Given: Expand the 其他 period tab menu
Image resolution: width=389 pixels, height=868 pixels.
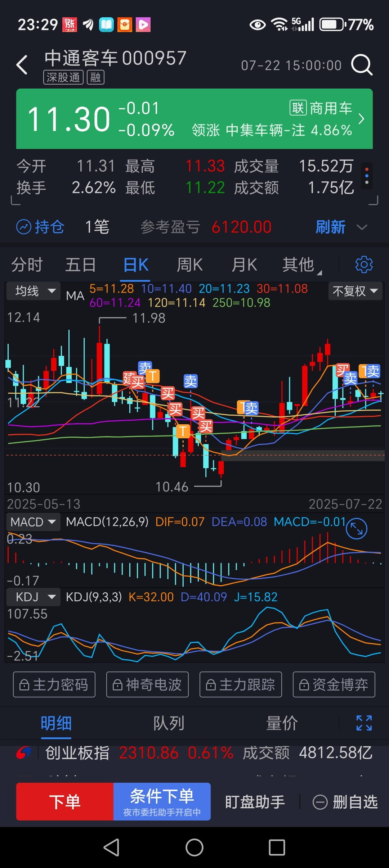Looking at the screenshot, I should pos(302,265).
